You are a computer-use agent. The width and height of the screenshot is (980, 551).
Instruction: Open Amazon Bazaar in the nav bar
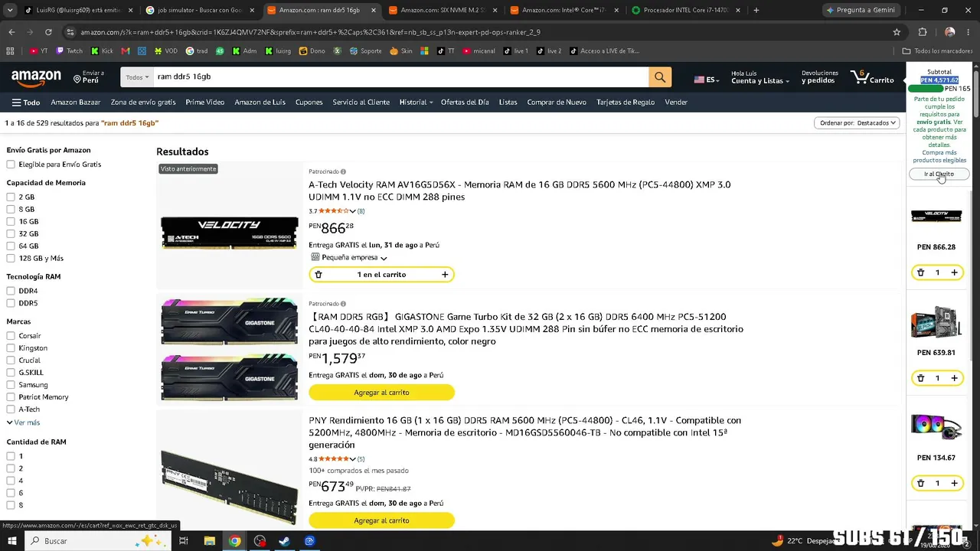76,103
